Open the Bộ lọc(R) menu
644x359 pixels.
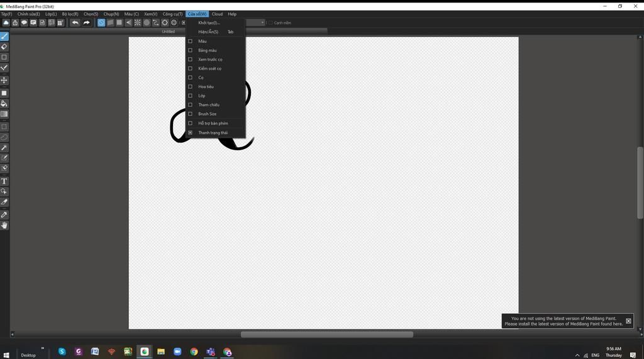point(70,14)
